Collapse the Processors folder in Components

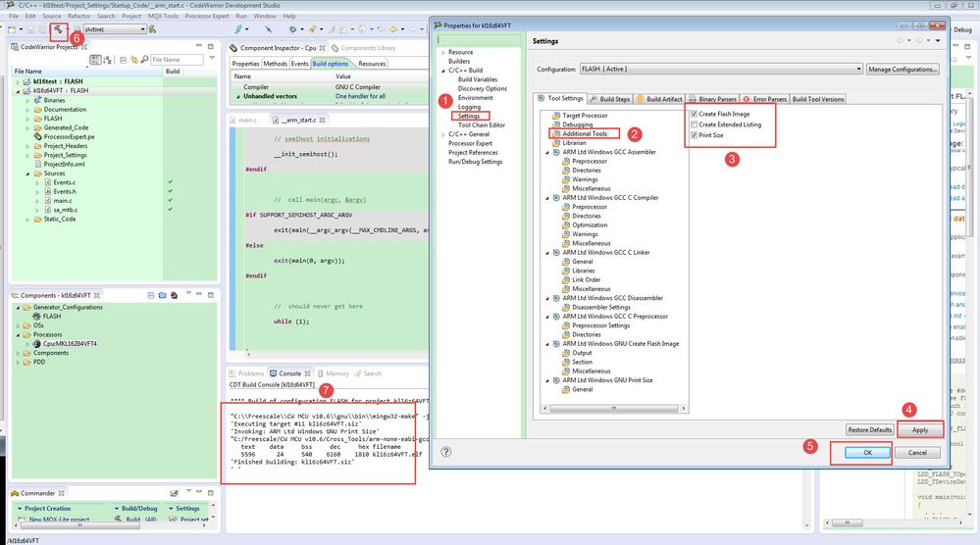[18, 334]
